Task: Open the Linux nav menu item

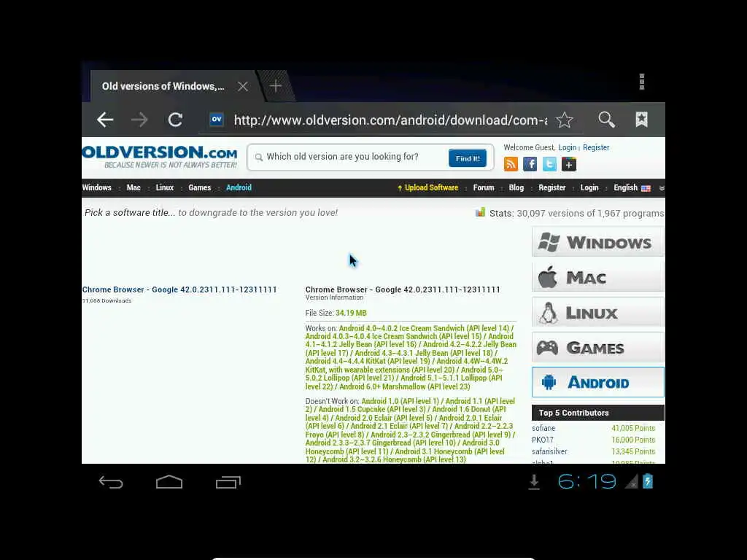Action: (x=164, y=187)
